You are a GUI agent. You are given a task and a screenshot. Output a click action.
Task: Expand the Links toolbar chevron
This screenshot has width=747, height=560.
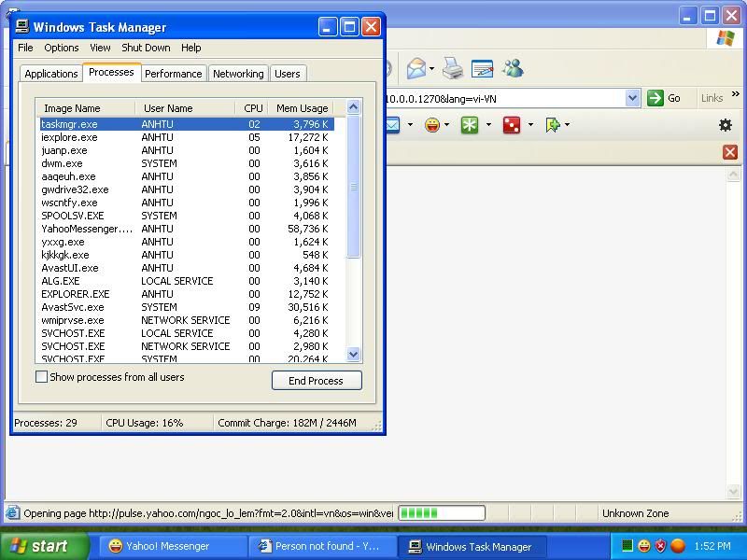click(736, 94)
